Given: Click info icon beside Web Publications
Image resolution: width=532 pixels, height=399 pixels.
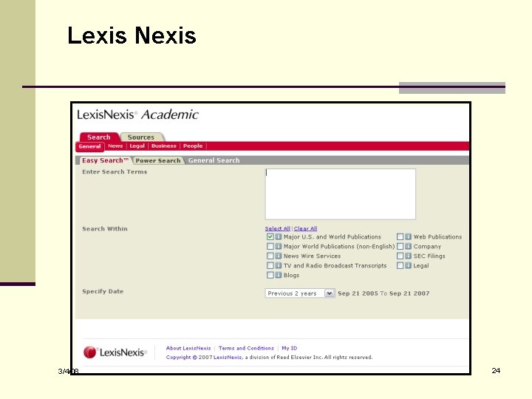Looking at the screenshot, I should point(408,237).
